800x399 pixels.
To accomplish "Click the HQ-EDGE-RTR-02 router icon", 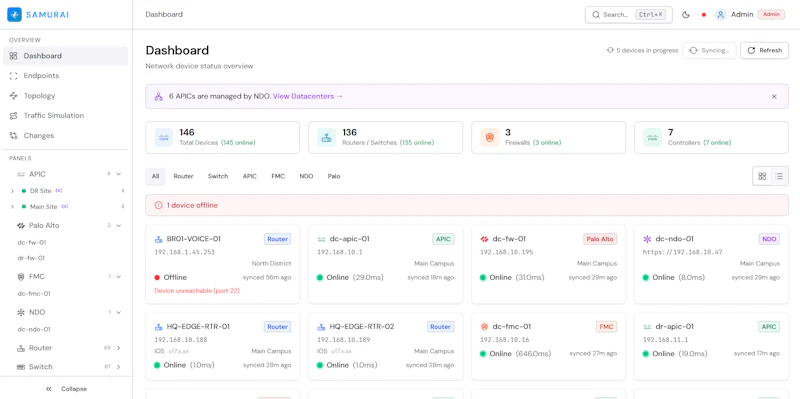I will 321,327.
